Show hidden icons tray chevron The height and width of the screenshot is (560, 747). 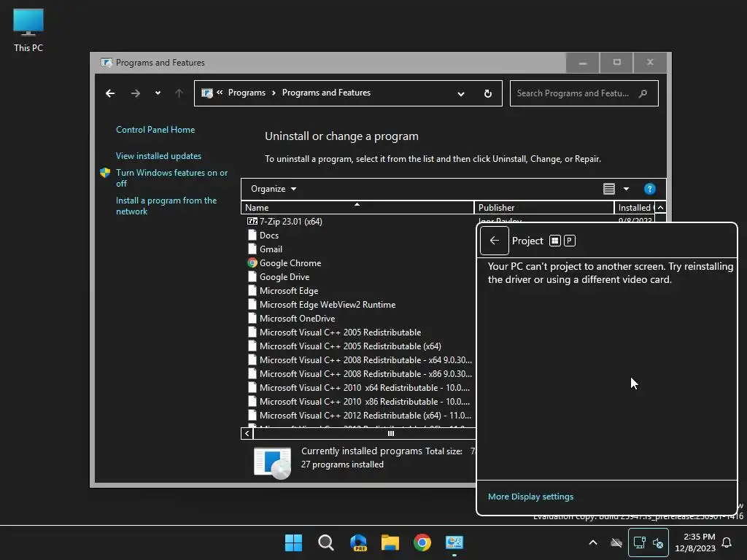593,542
